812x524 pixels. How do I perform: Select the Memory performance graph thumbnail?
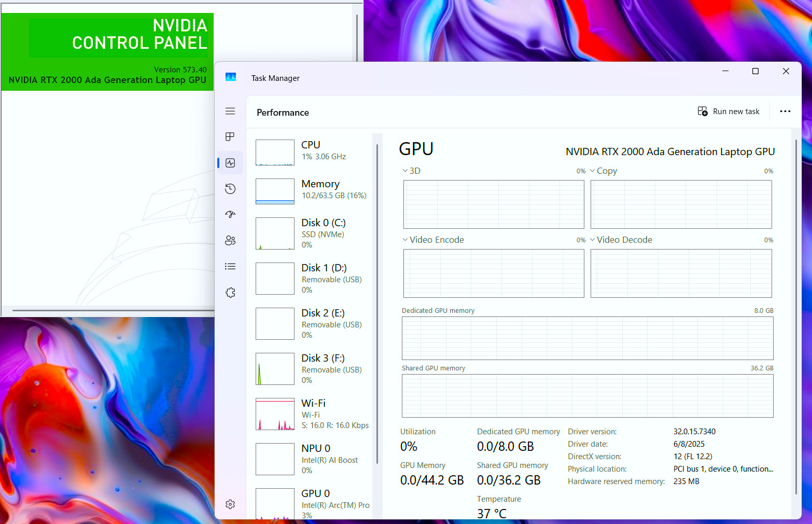275,191
